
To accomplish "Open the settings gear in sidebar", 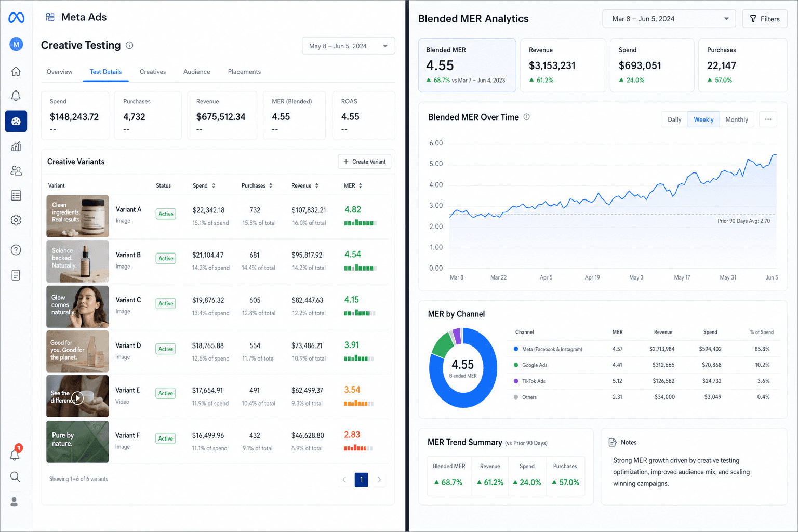I will pyautogui.click(x=16, y=220).
